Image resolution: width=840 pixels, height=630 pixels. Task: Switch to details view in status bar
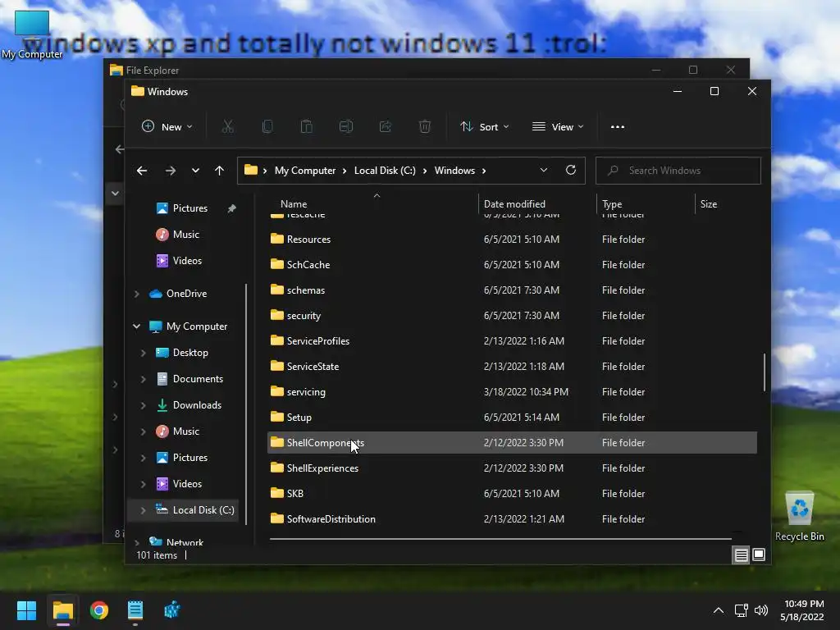point(741,555)
